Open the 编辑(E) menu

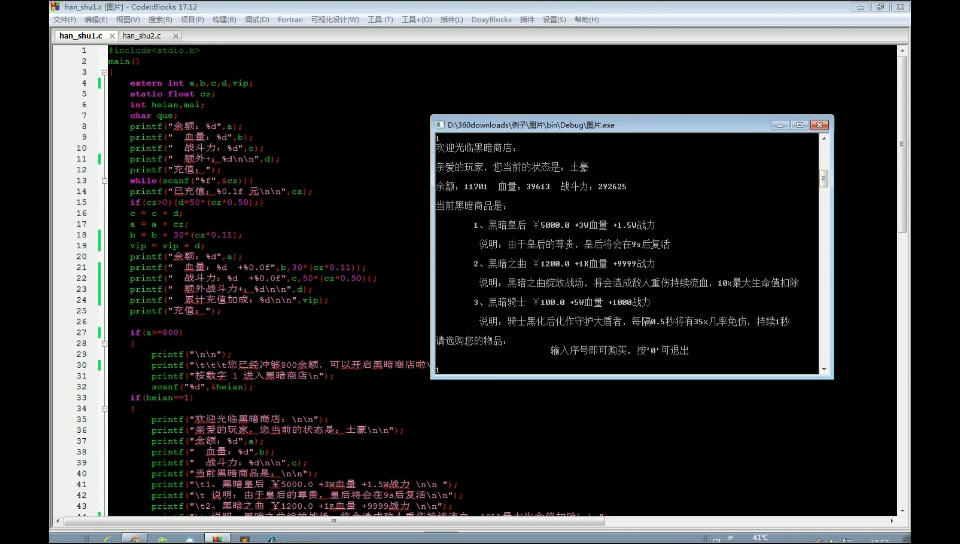[x=96, y=20]
